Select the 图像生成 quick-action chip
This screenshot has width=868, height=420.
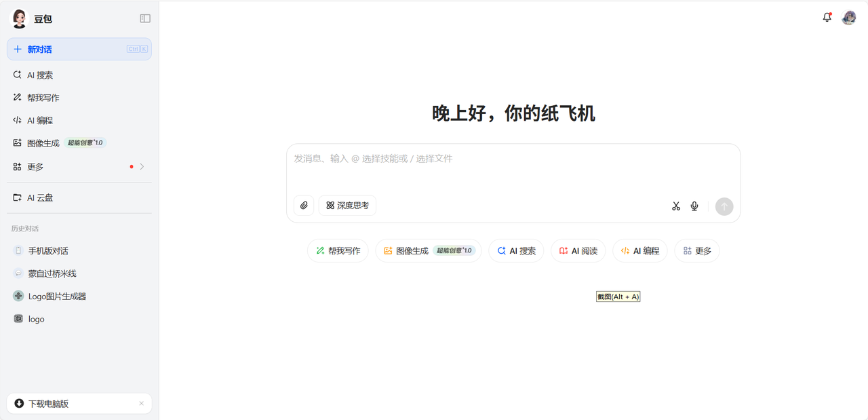tap(429, 251)
